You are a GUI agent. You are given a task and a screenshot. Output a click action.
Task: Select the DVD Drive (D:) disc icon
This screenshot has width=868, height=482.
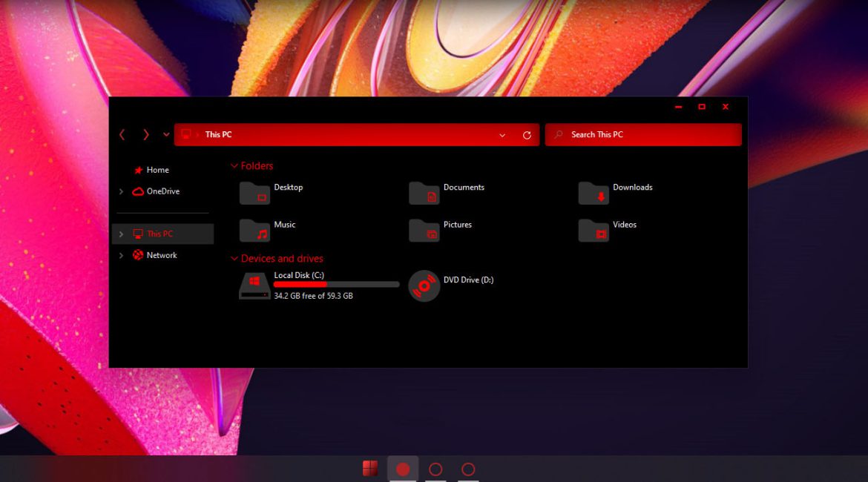424,285
